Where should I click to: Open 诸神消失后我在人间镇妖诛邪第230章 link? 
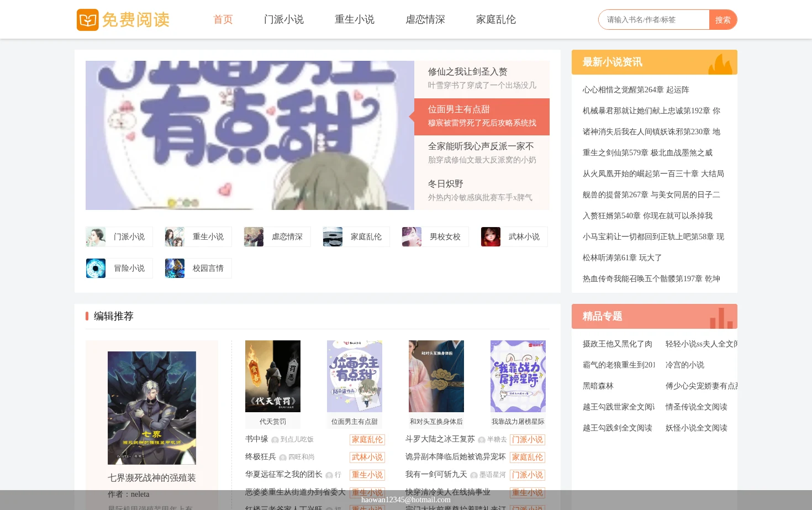[651, 132]
